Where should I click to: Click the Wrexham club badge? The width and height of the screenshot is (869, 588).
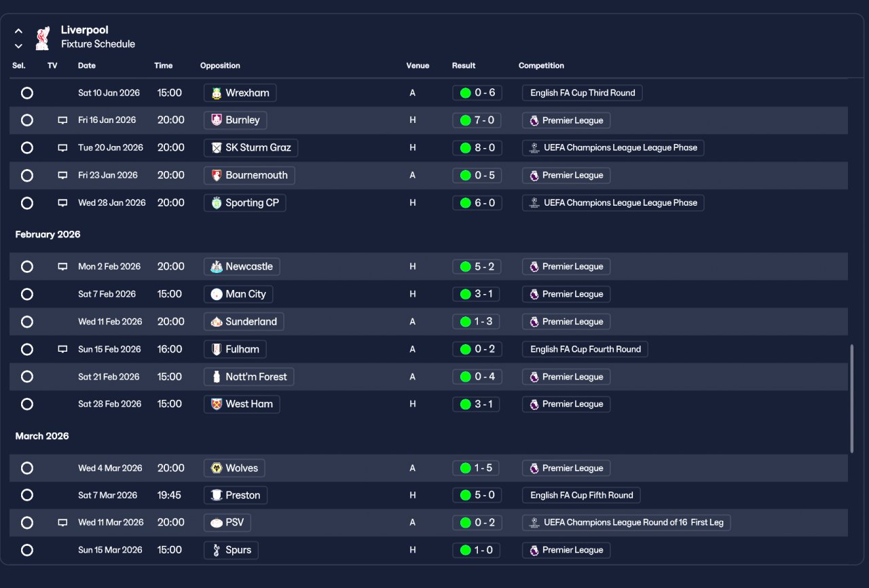click(x=217, y=93)
